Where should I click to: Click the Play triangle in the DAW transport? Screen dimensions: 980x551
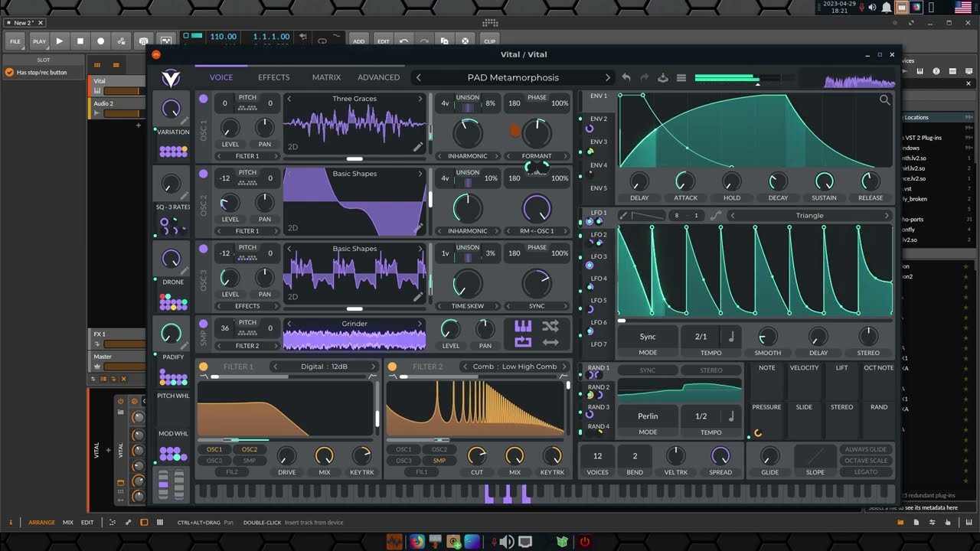[x=59, y=41]
